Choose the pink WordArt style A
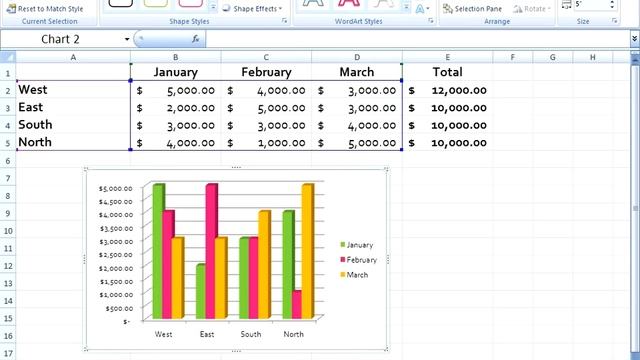 (x=349, y=3)
